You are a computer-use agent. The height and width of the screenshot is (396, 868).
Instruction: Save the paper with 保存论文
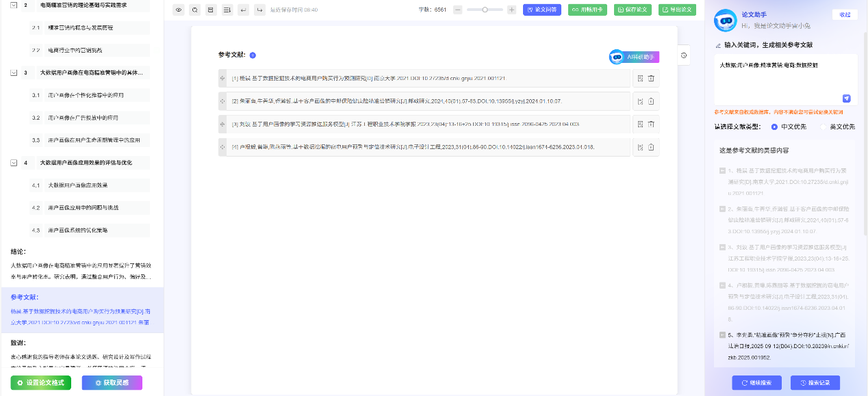(x=633, y=10)
